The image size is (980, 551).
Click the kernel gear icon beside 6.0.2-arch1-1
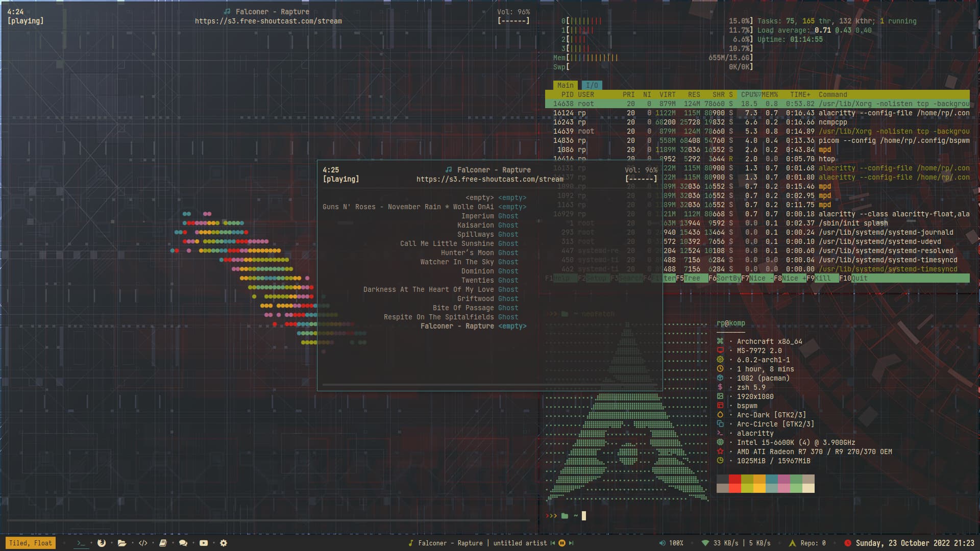point(720,360)
